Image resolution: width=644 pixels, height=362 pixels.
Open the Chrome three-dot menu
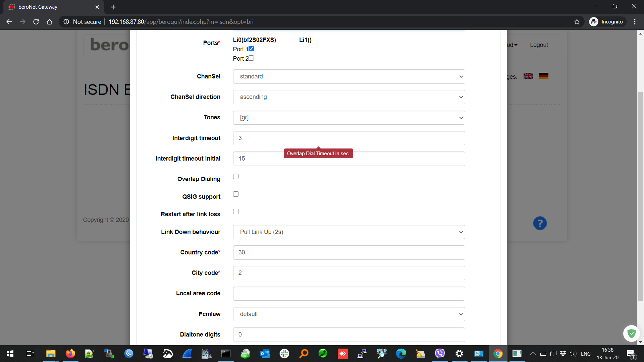(x=635, y=22)
